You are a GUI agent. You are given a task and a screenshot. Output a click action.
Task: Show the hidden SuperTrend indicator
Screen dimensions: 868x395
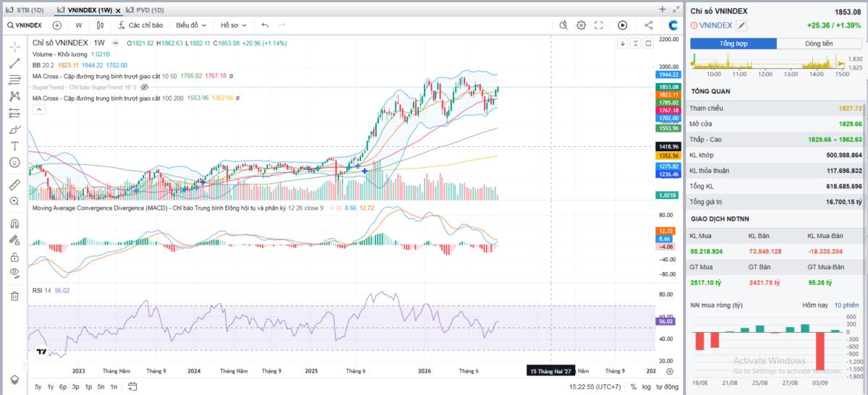pyautogui.click(x=144, y=86)
